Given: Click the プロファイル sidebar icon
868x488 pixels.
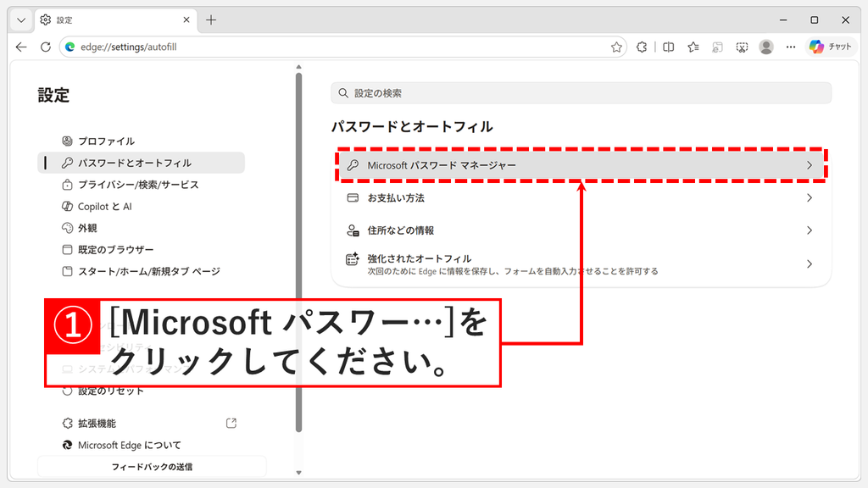Looking at the screenshot, I should [67, 141].
